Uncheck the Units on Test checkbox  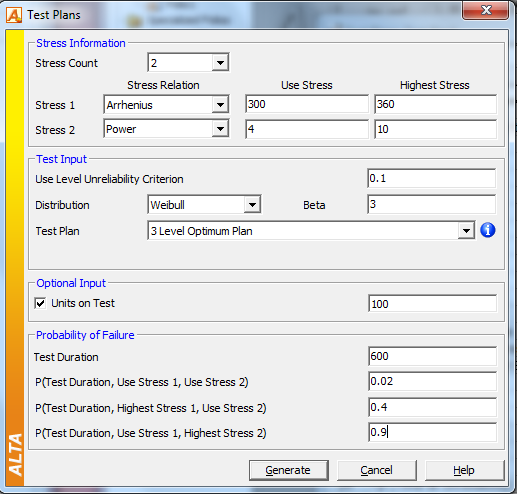(40, 303)
